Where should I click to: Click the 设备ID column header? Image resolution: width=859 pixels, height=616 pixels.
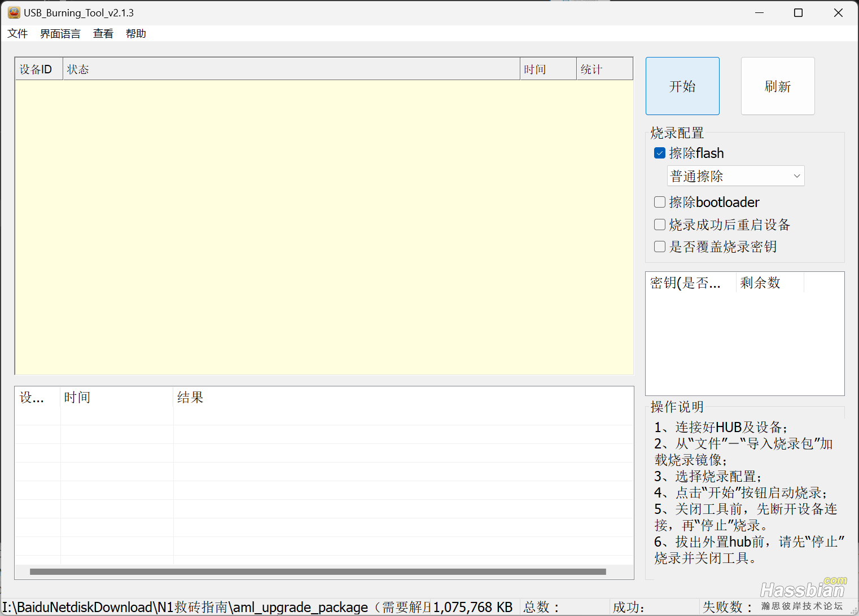click(x=39, y=69)
